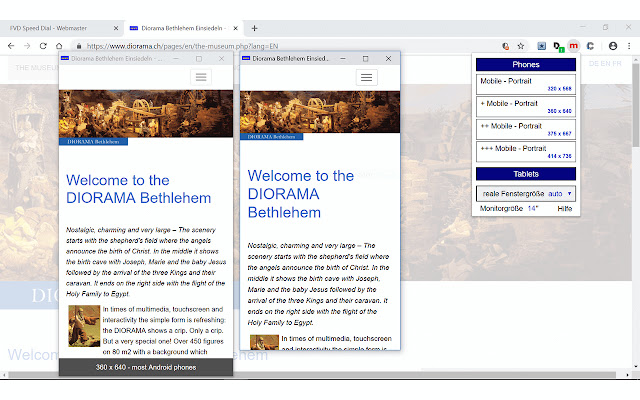Choose Mobile - Portrait 320 x 568
640x400 pixels.
pos(526,84)
